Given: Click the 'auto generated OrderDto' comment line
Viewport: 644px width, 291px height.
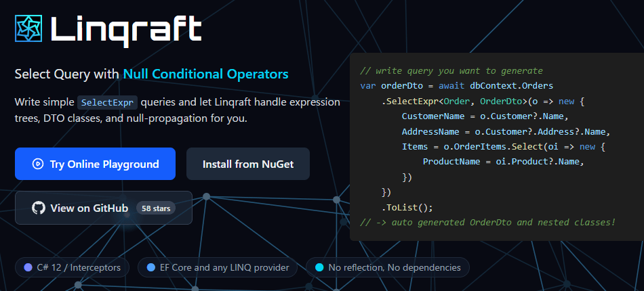Looking at the screenshot, I should [487, 222].
